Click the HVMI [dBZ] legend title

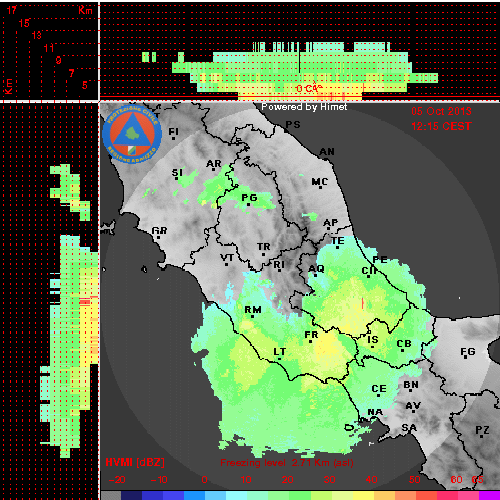tap(135, 462)
